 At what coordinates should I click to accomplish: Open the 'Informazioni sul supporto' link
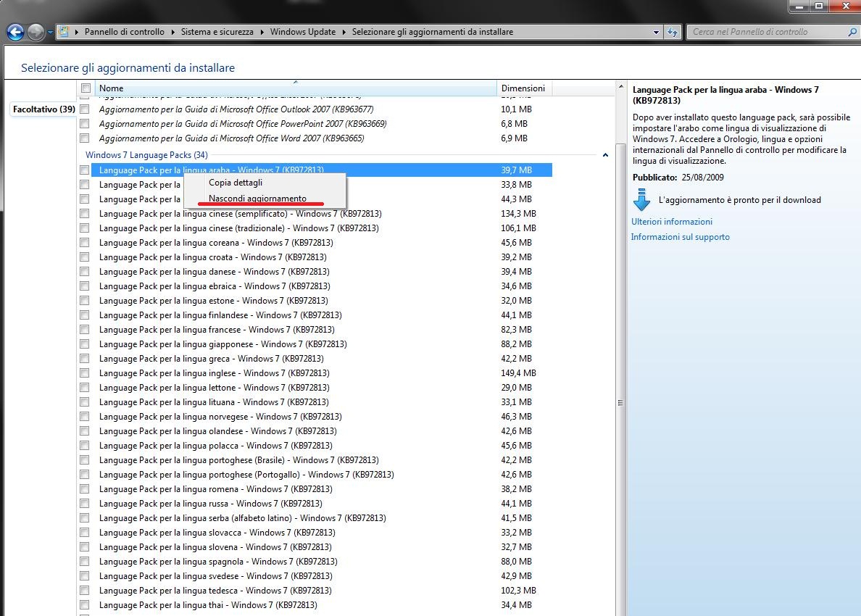coord(681,237)
